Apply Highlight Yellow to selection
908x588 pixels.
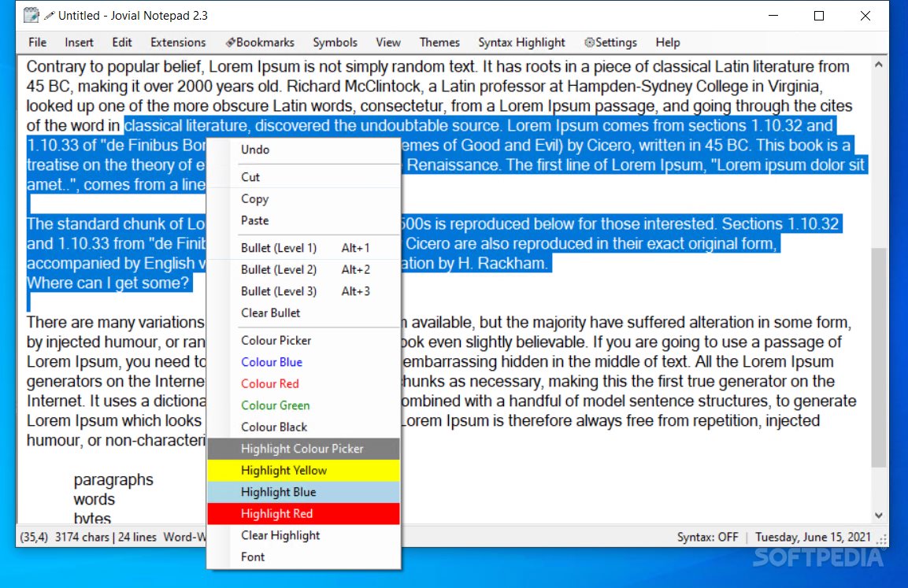click(x=303, y=471)
